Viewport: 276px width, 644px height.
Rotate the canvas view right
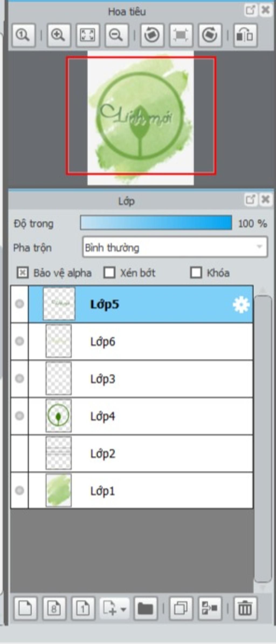click(210, 35)
